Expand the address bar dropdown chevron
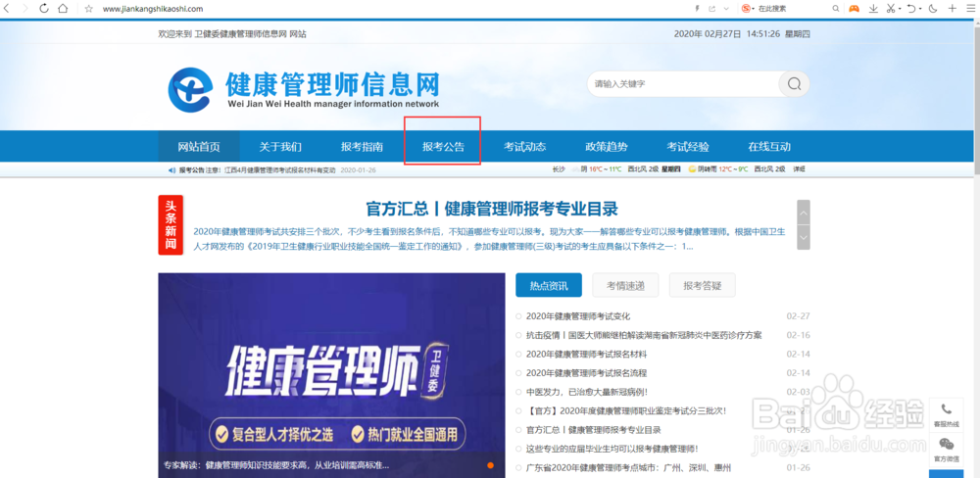The image size is (980, 478). (725, 9)
